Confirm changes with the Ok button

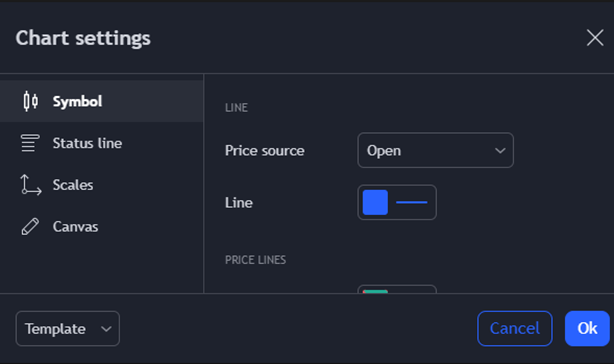point(587,328)
